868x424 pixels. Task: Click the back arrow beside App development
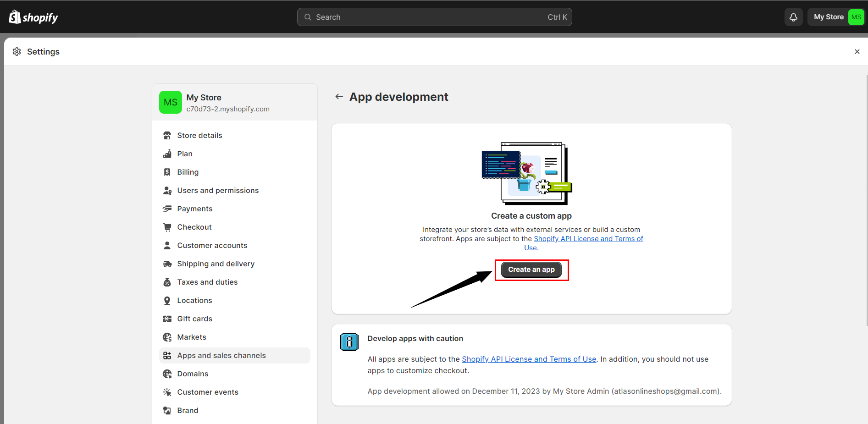click(339, 97)
